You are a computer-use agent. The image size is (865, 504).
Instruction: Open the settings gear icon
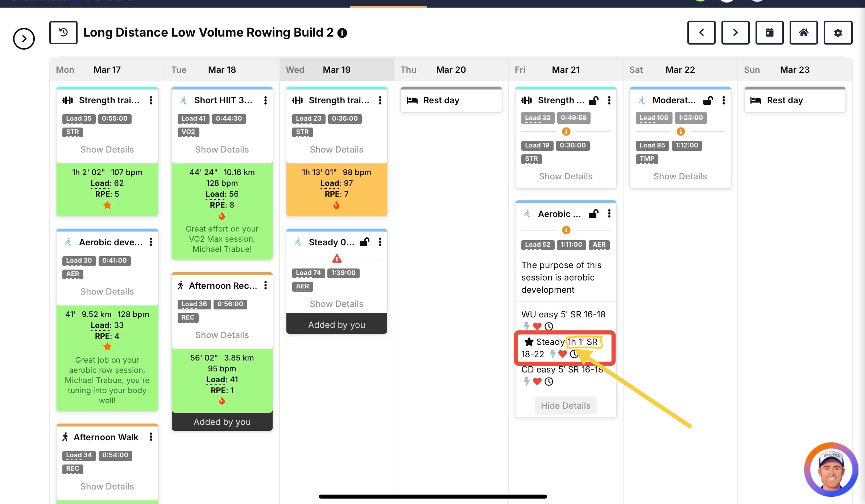click(x=838, y=33)
